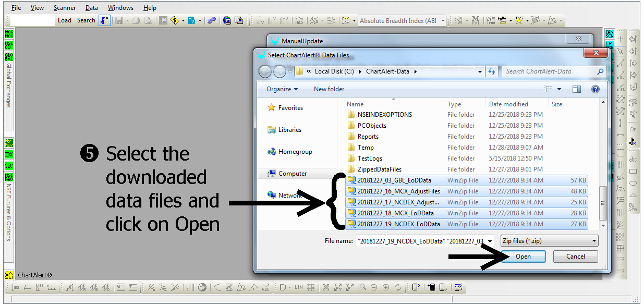
Task: Click the IDX green sidebar button
Action: pos(9,154)
